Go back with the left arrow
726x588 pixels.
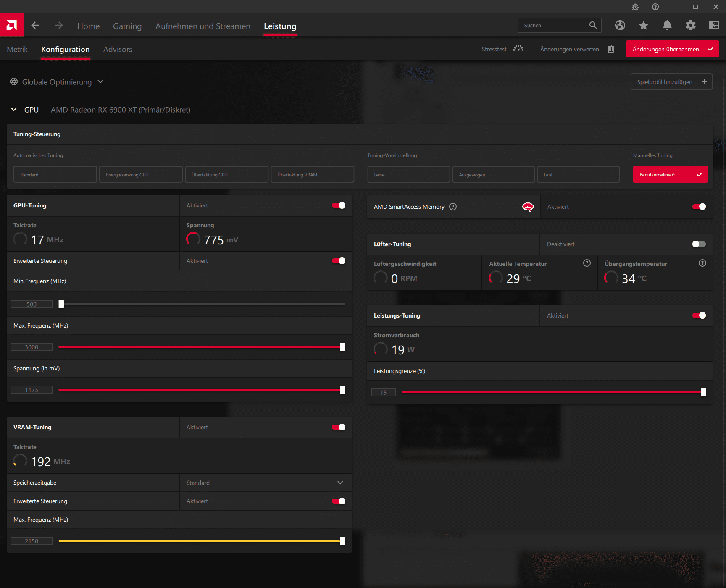35,25
